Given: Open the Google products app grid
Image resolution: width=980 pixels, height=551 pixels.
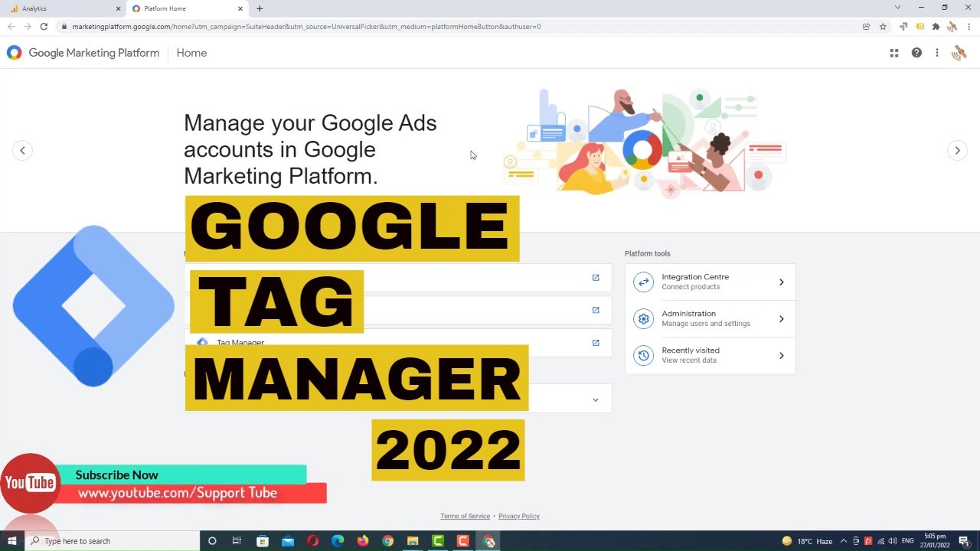Looking at the screenshot, I should [x=893, y=53].
